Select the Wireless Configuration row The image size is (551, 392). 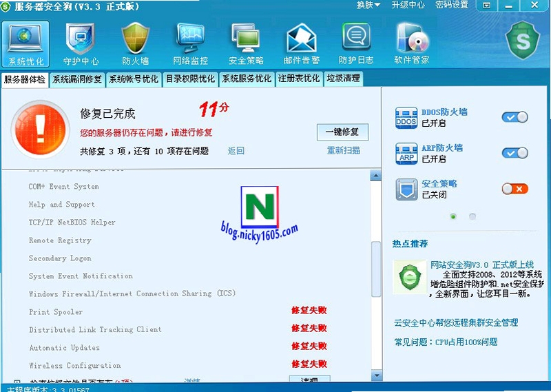[75, 366]
